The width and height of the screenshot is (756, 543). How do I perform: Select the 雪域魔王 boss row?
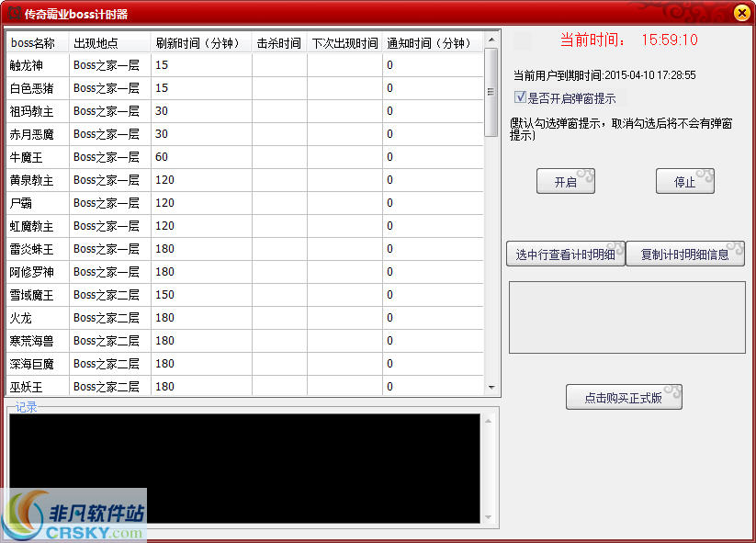pos(245,295)
